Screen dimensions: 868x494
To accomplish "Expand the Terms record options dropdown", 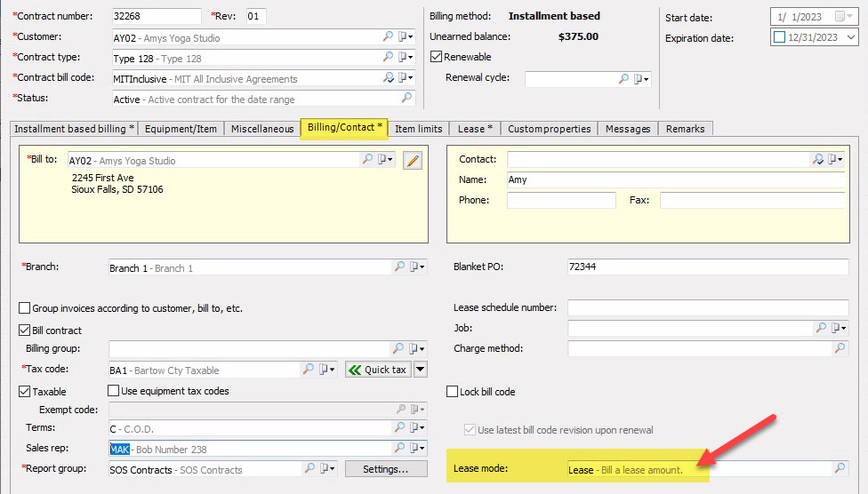I will 417,427.
